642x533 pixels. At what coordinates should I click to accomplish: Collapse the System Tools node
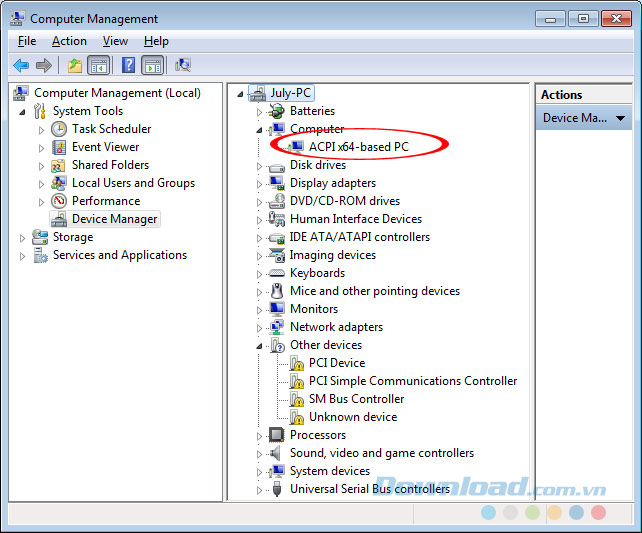pyautogui.click(x=23, y=112)
